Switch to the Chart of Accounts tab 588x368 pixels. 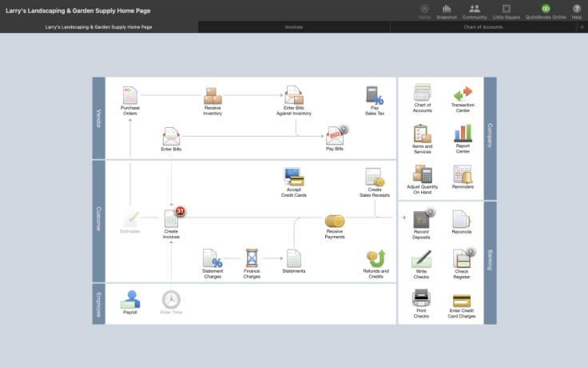(x=483, y=27)
